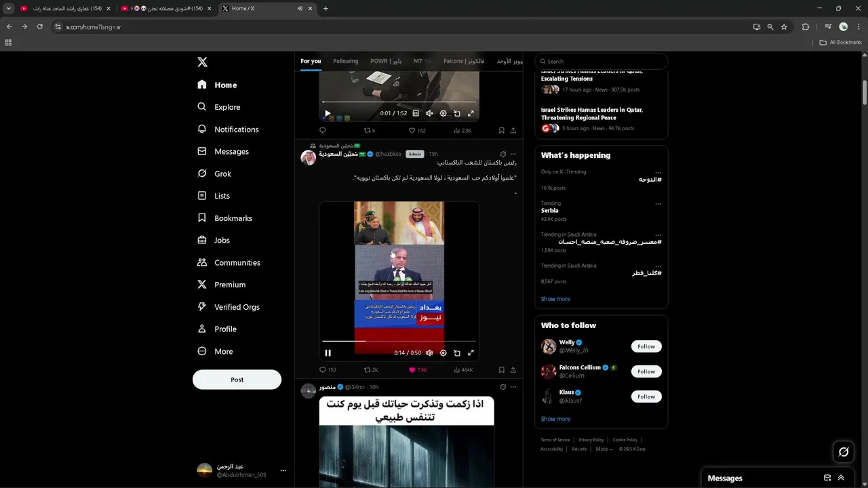Open Grok floating button

(x=844, y=451)
